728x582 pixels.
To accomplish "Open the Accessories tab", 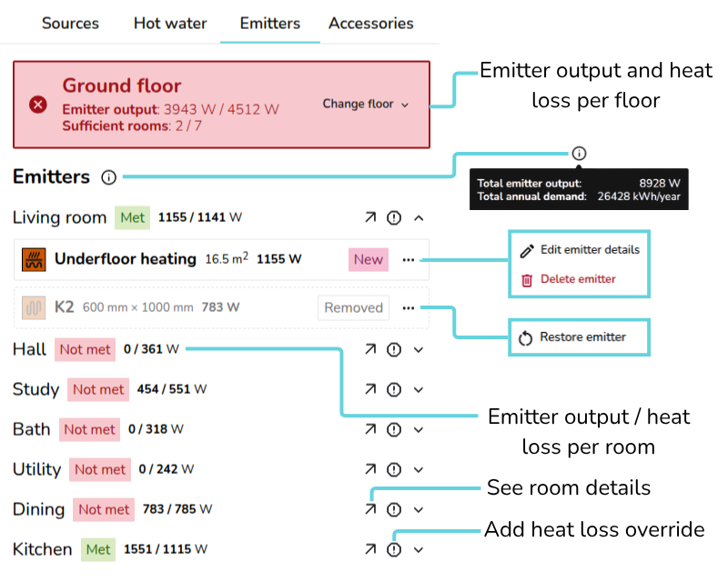I will 370,24.
